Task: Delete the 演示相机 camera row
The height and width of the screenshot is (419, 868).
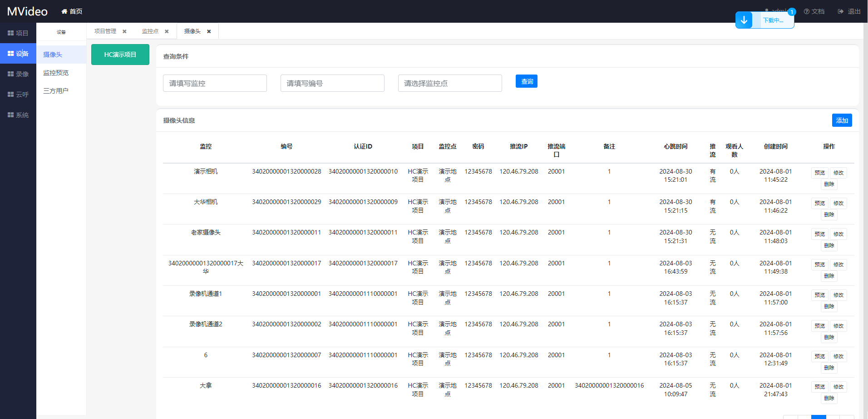Action: pos(829,184)
